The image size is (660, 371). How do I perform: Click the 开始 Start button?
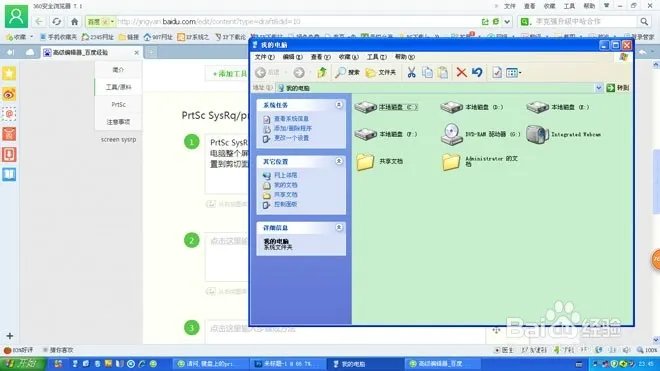tap(22, 363)
